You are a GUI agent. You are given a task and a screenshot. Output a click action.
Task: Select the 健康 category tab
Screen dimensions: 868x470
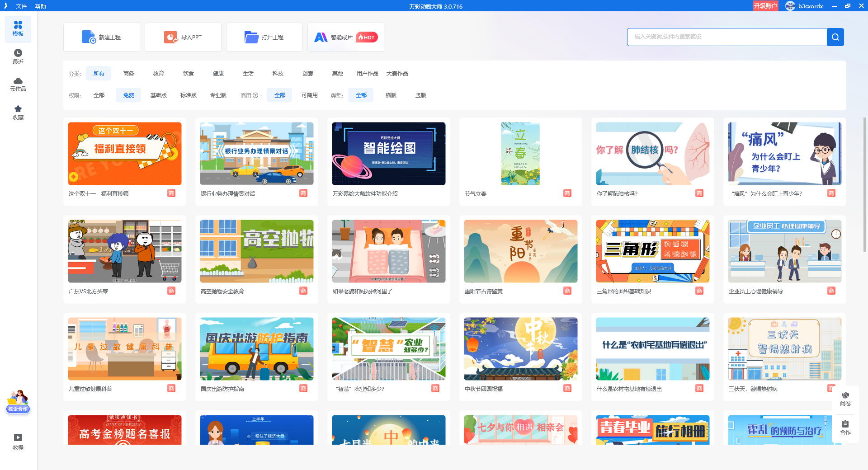coord(218,74)
